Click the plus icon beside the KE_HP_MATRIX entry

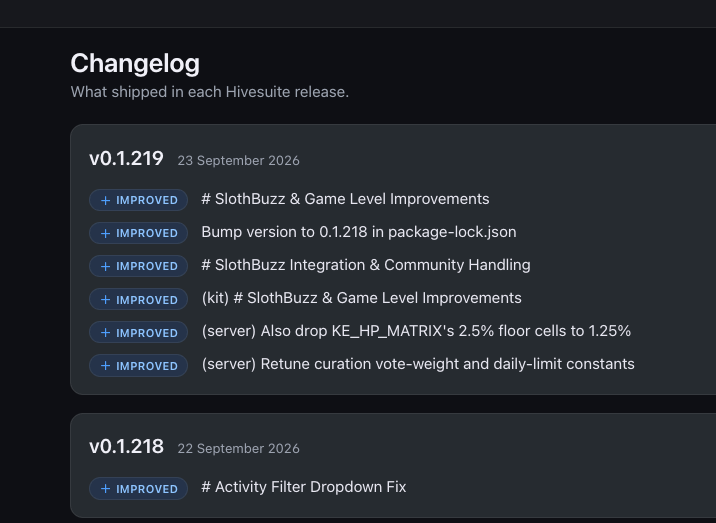(105, 332)
